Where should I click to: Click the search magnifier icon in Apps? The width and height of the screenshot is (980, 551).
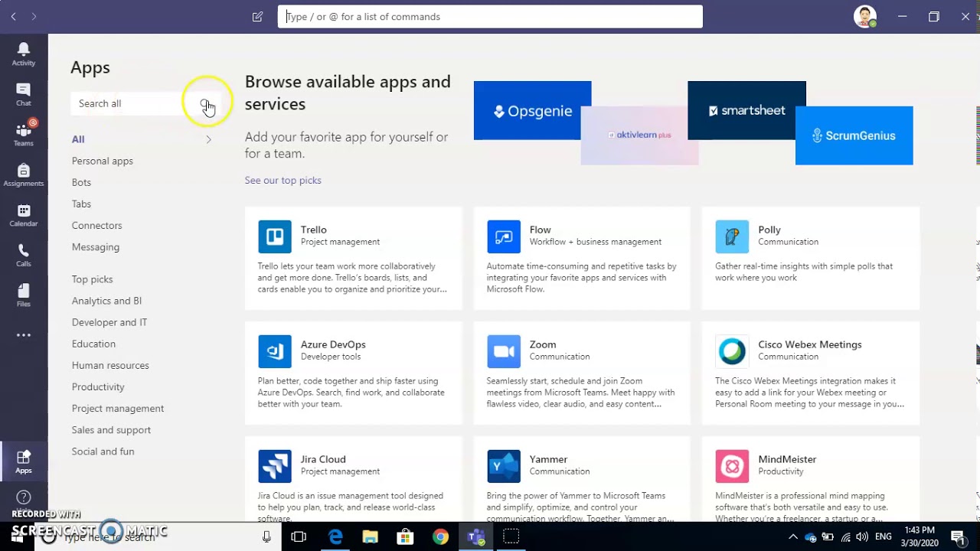pos(205,103)
